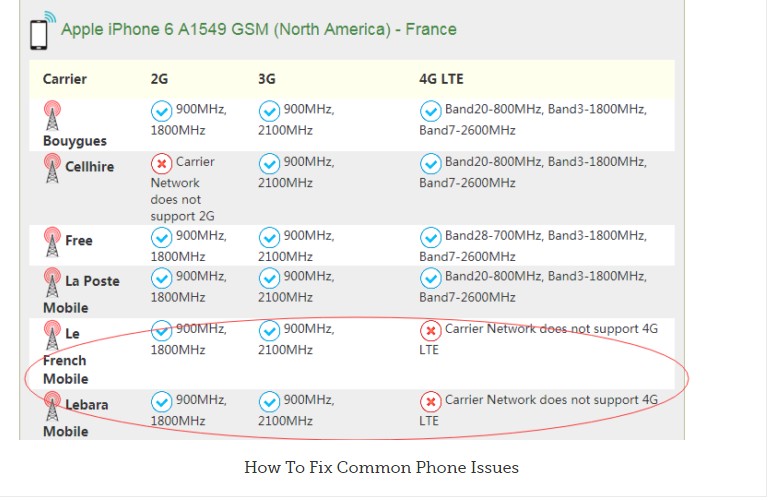773x501 pixels.
Task: Click the phone icon beside iPhone 6 title
Action: coord(41,31)
